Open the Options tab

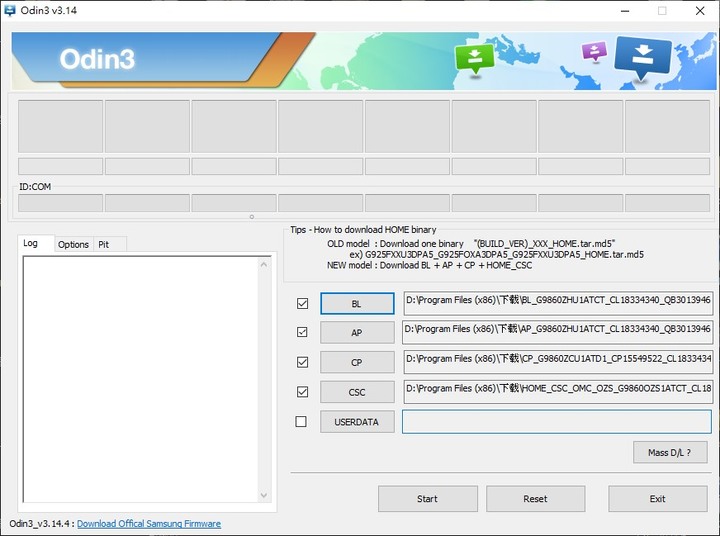(73, 244)
